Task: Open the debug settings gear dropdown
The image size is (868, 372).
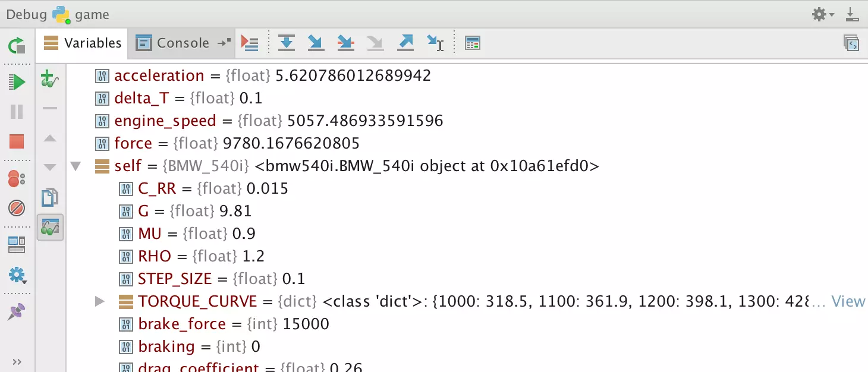Action: 823,14
